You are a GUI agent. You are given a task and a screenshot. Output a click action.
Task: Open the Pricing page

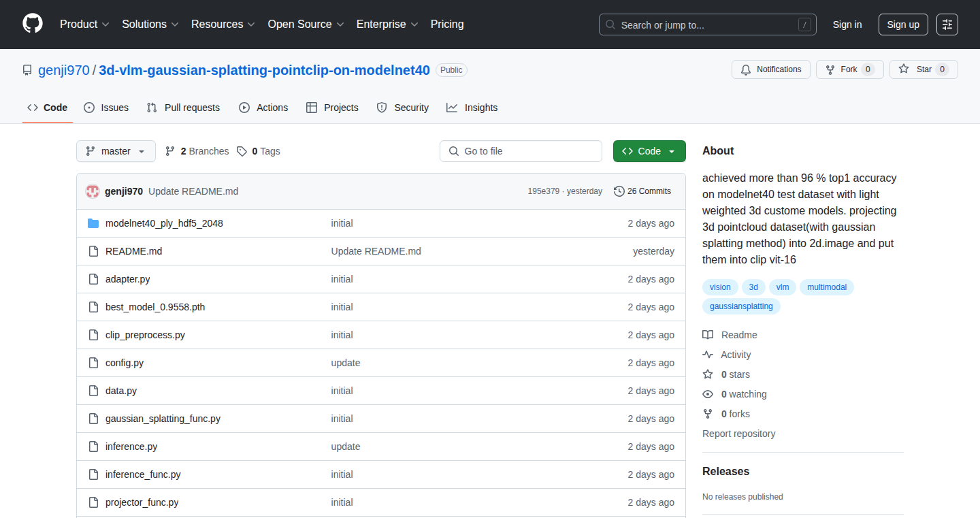pos(447,24)
